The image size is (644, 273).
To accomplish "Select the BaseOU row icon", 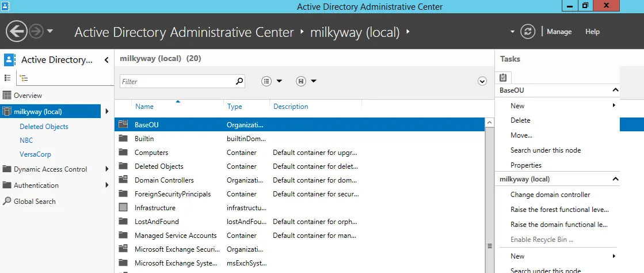I will (123, 124).
